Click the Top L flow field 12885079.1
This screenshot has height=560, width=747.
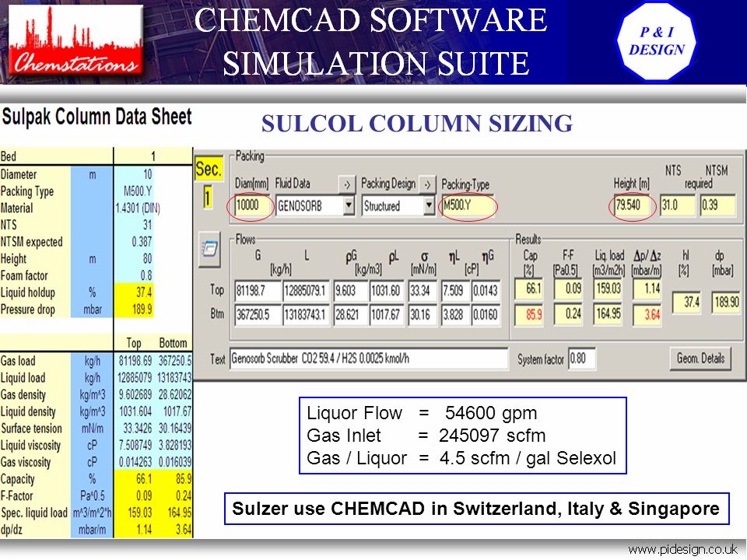pos(306,290)
